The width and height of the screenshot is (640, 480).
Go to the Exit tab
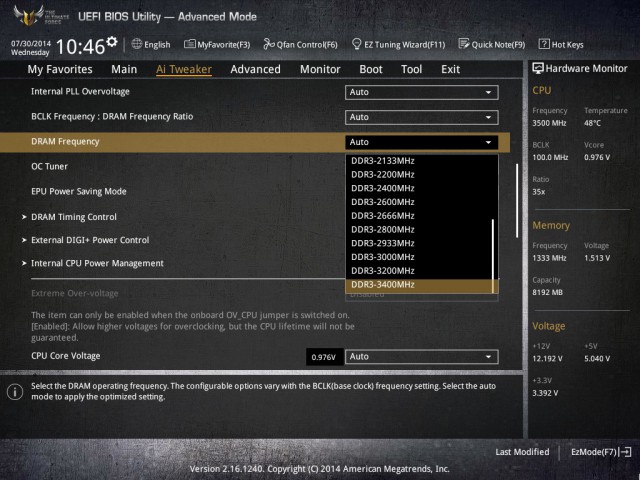450,69
